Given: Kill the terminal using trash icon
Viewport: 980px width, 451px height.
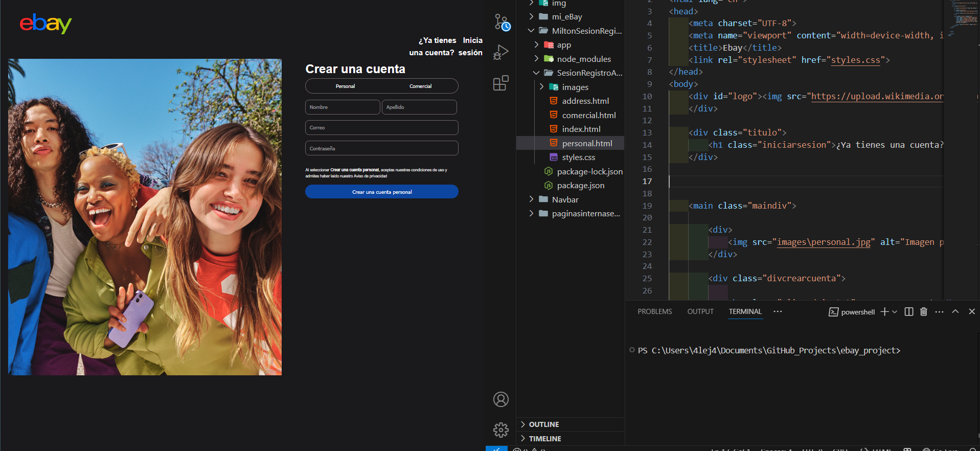Looking at the screenshot, I should click(923, 312).
